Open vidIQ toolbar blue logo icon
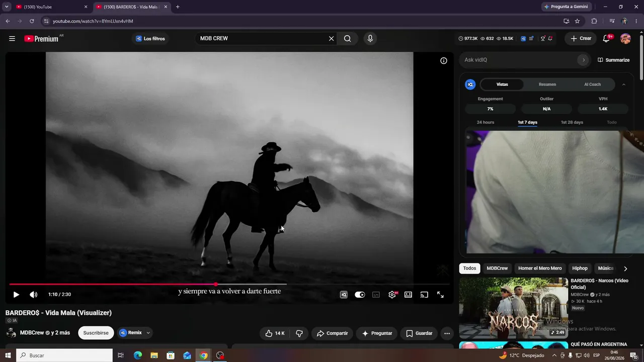The height and width of the screenshot is (362, 644). [523, 39]
